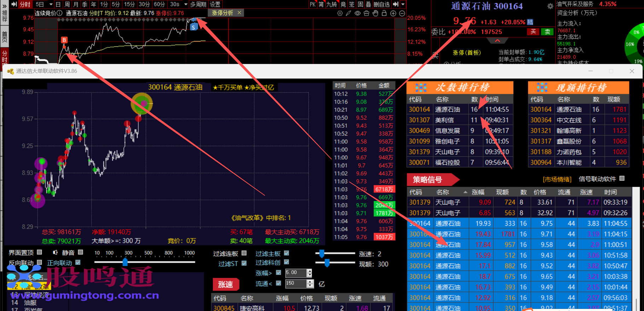Click the 九转 indicator button
The height and width of the screenshot is (311, 644).
(x=332, y=4)
